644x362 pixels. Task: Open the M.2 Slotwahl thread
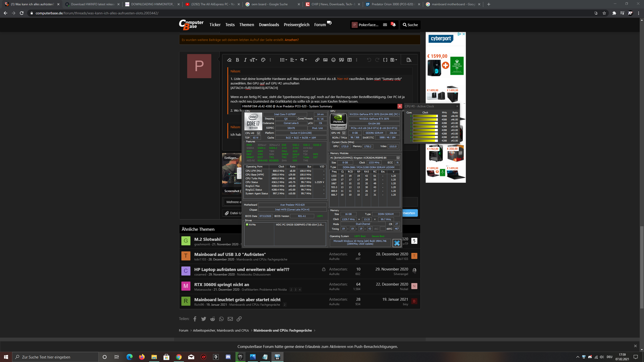[207, 239]
